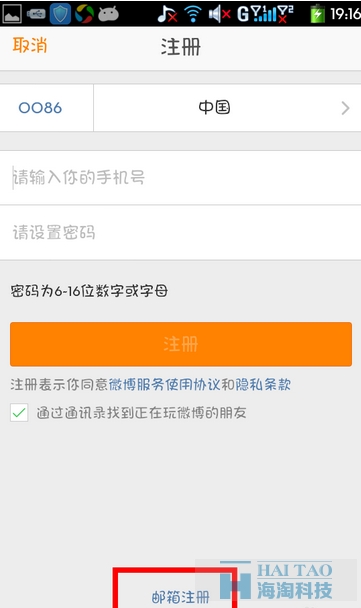Open the 隐私条款 privacy link

(263, 384)
